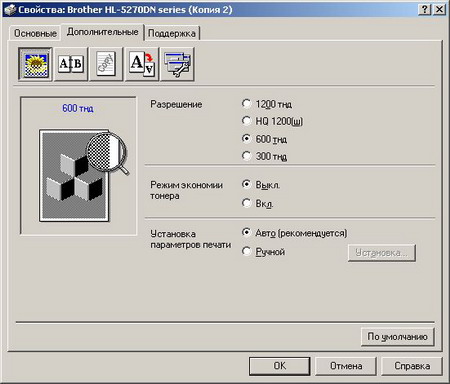Click the По умолчанию button
This screenshot has width=450, height=384.
click(397, 337)
